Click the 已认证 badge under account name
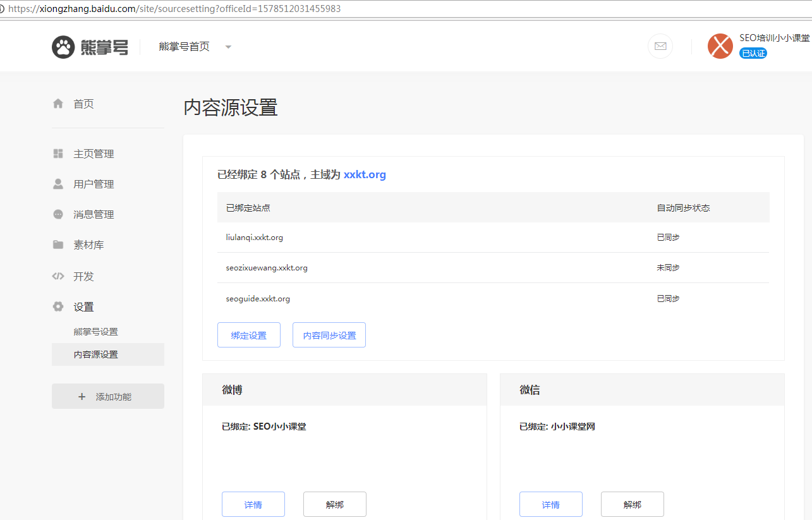Screen dimensions: 812x520 753,53
